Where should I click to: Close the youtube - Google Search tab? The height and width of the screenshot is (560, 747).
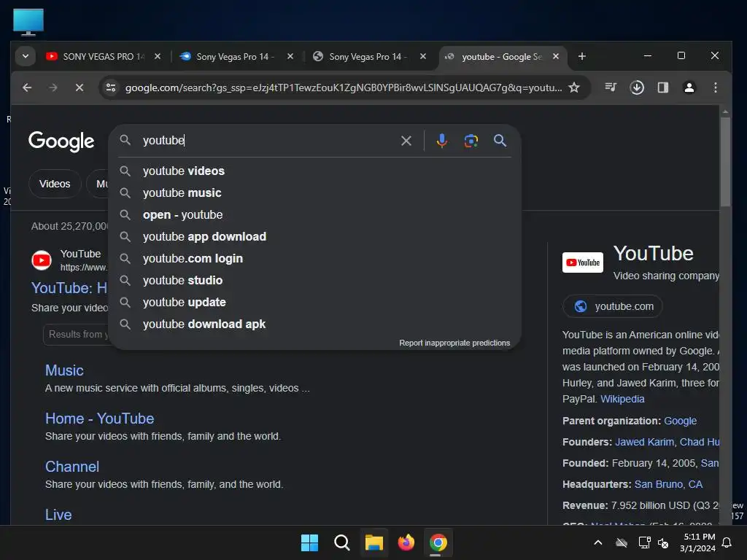(555, 56)
